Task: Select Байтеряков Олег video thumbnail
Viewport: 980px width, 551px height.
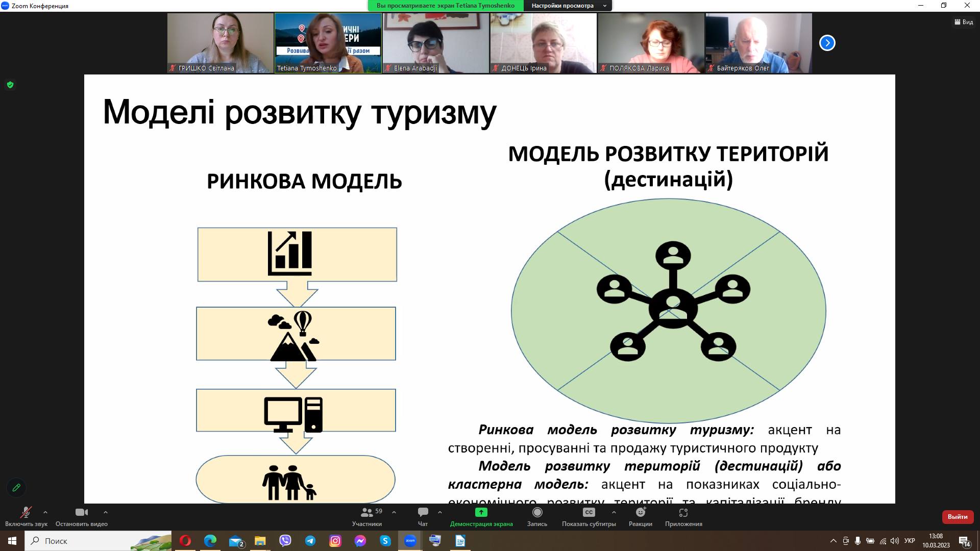Action: (758, 43)
